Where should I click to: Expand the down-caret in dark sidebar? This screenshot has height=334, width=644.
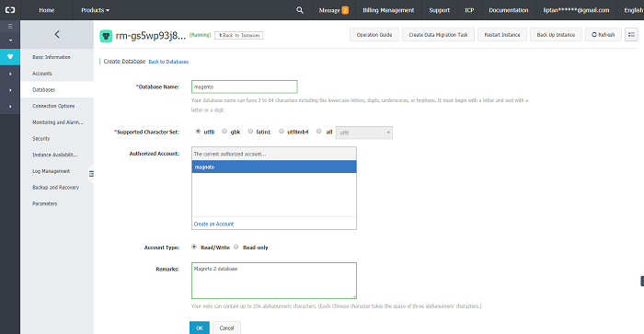point(10,40)
